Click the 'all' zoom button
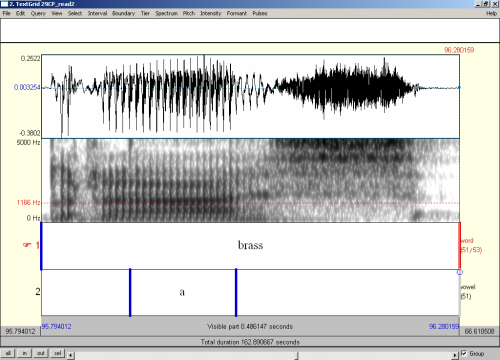This screenshot has height=360, width=500. point(8,353)
